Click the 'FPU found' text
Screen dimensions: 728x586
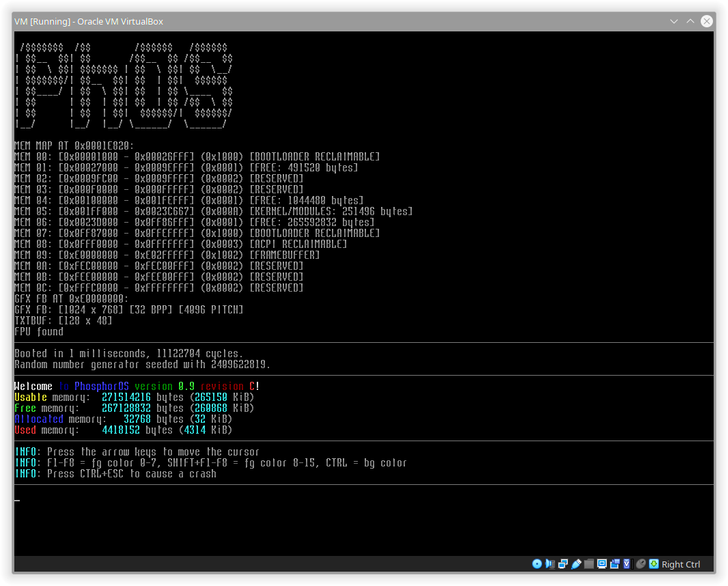point(39,331)
